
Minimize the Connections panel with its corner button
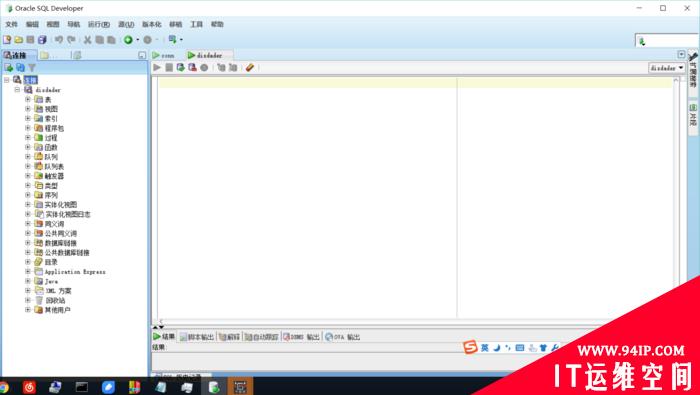coord(142,55)
